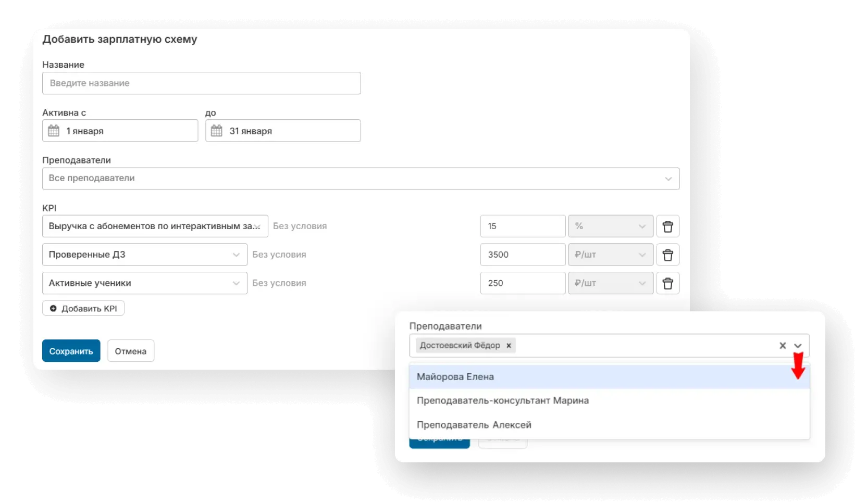Delete the 15% revenue KPI row
Image resolution: width=867 pixels, height=504 pixels.
[x=667, y=226]
